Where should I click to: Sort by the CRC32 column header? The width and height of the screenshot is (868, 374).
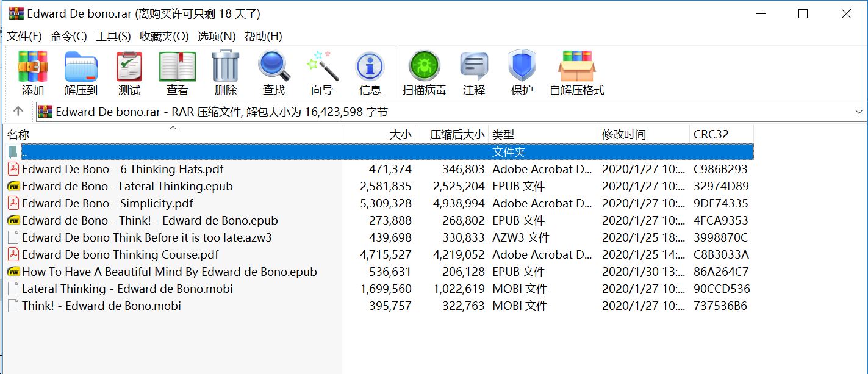click(x=722, y=134)
